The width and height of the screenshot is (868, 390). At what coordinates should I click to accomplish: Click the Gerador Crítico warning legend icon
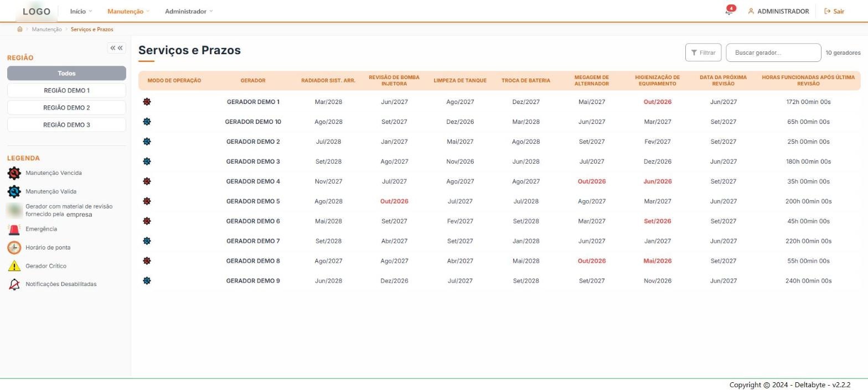pyautogui.click(x=14, y=266)
